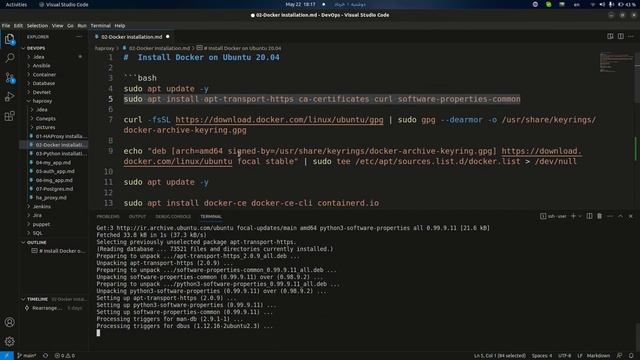Switch to the DEBUG CONSOLE tab
This screenshot has width=640, height=360.
coord(173,216)
